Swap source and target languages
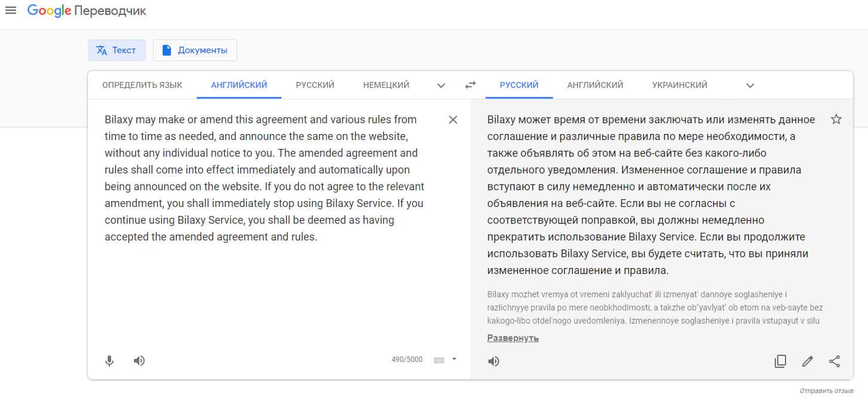868x402 pixels. pyautogui.click(x=470, y=85)
